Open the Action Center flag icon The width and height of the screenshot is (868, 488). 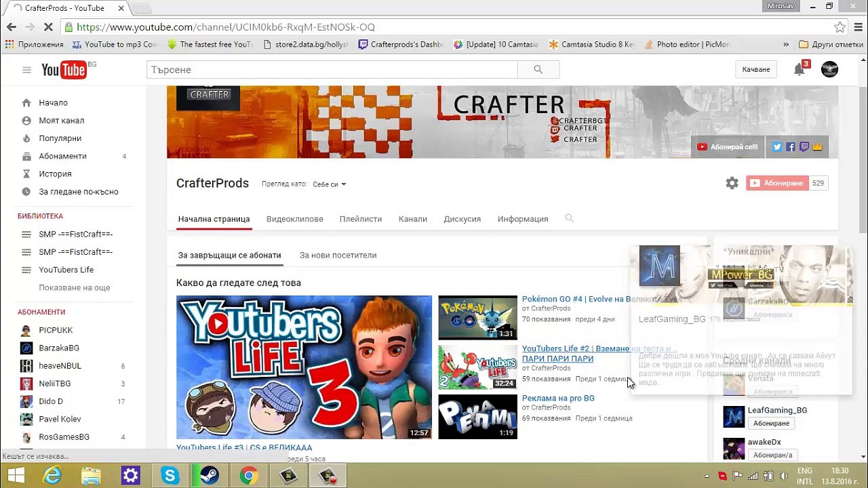[738, 476]
